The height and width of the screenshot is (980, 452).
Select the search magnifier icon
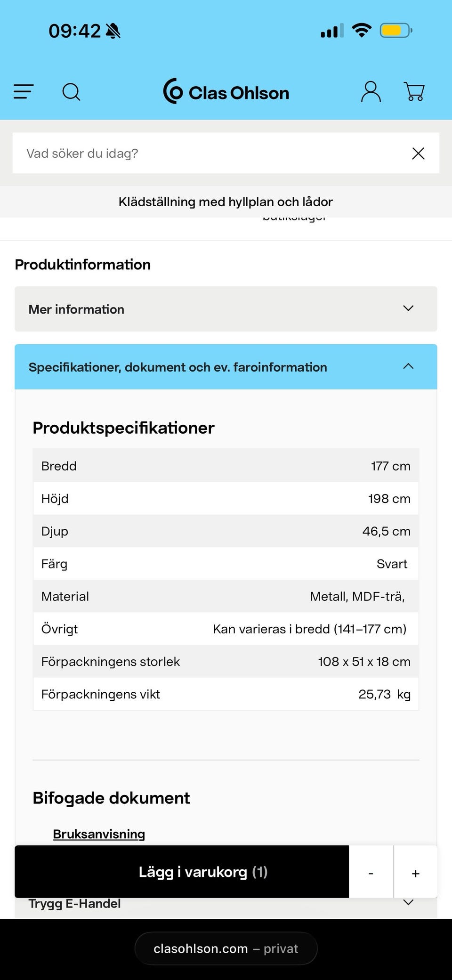(72, 91)
